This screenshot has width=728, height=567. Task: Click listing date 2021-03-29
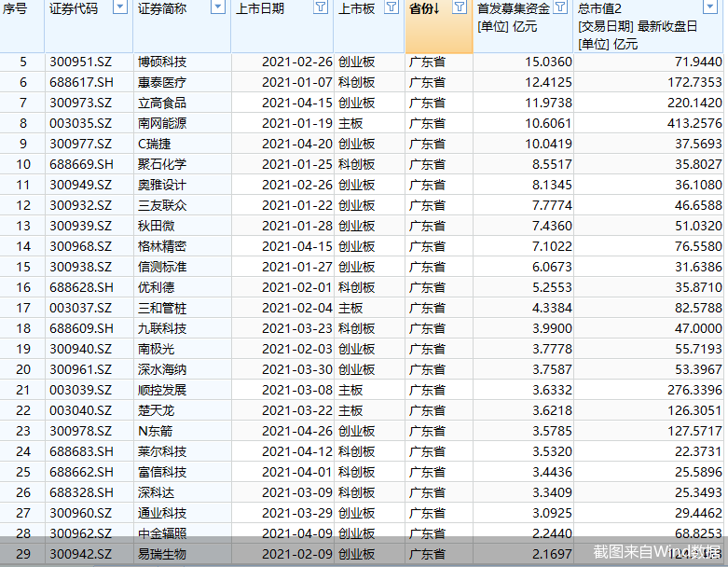tap(297, 513)
